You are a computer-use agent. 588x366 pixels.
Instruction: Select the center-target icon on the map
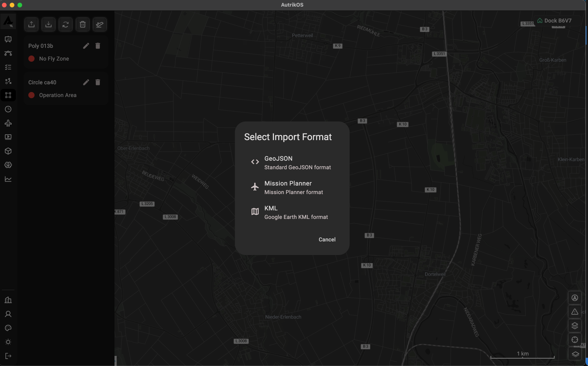(575, 340)
